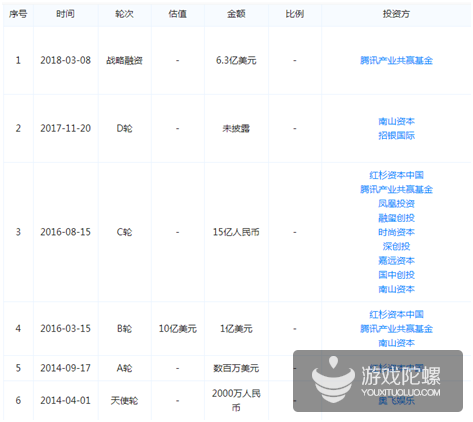This screenshot has height=422, width=473.
Task: Click the 投资方 column header
Action: [396, 14]
